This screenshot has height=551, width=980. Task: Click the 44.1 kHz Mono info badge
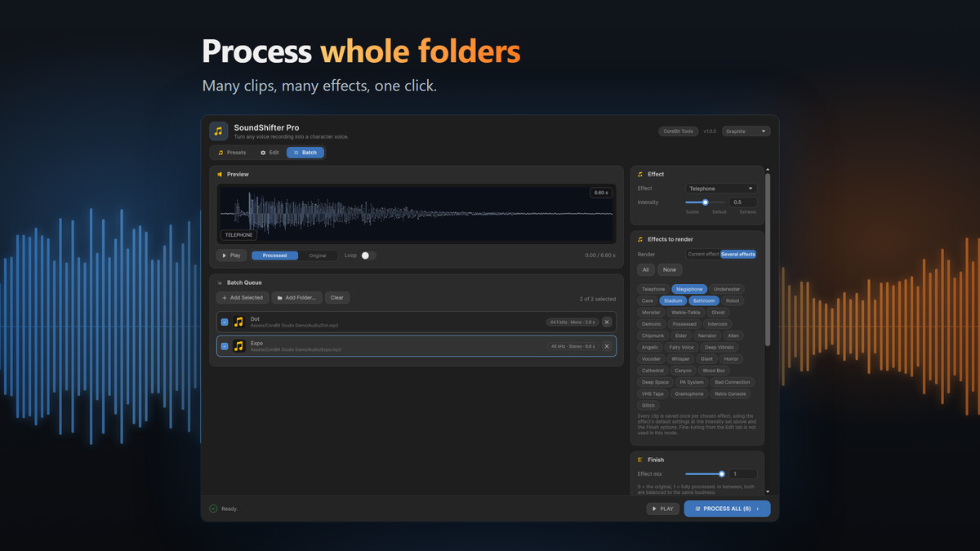(572, 322)
